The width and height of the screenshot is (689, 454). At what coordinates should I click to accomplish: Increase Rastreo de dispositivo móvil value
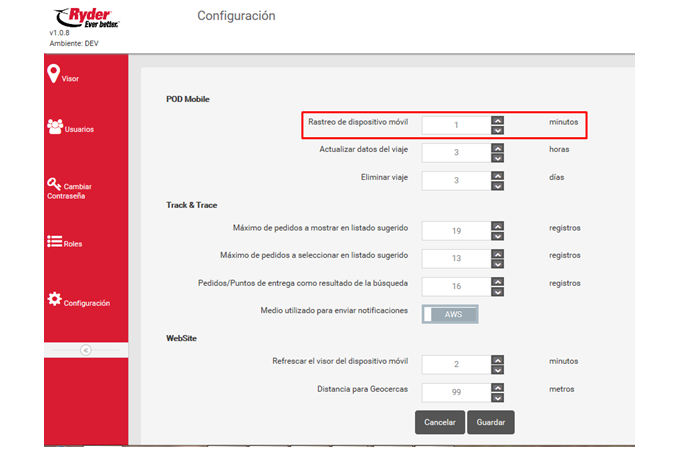[497, 120]
